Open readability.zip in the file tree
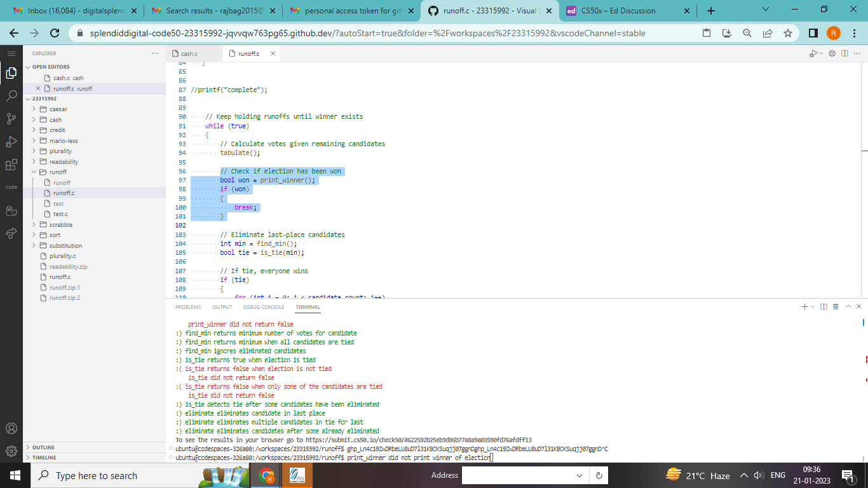 [68, 267]
